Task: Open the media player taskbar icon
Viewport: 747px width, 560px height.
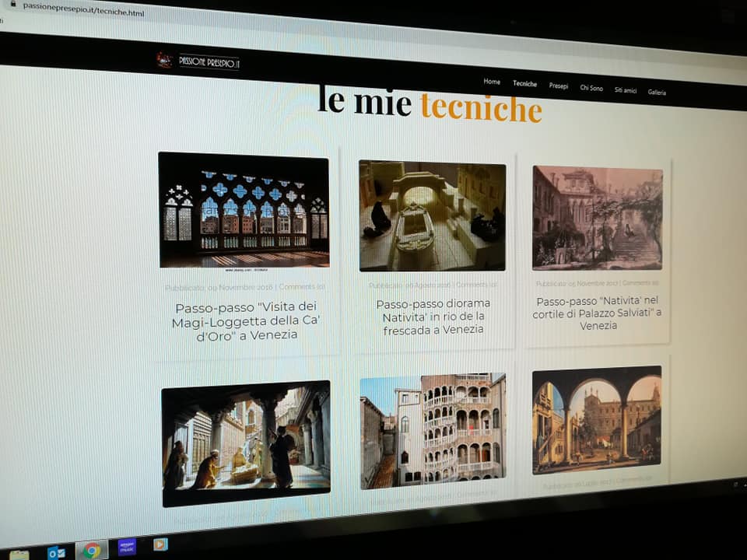Action: point(160,544)
